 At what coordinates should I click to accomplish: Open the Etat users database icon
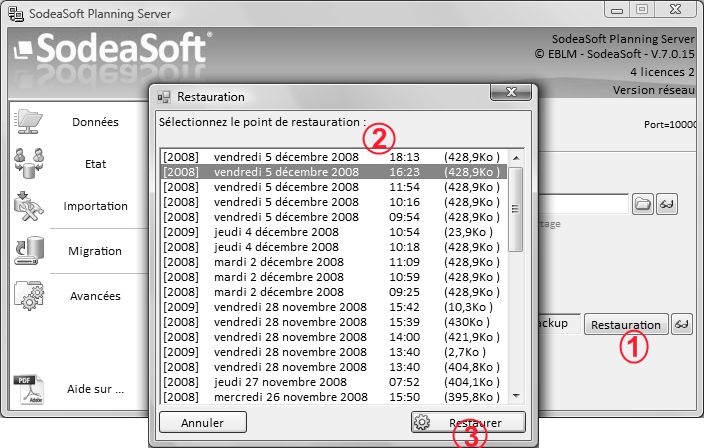(x=29, y=163)
